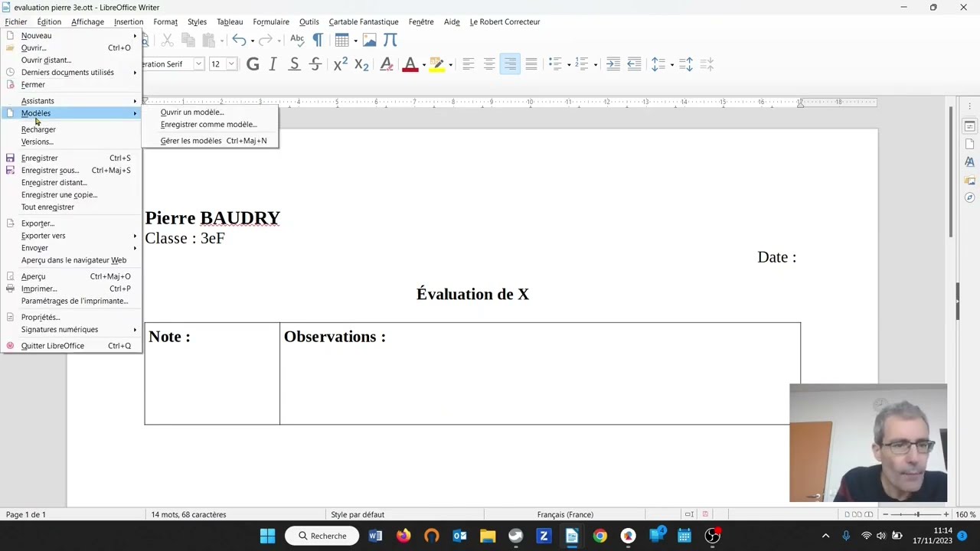Open the font size dropdown
This screenshot has height=551, width=980.
pyautogui.click(x=231, y=64)
